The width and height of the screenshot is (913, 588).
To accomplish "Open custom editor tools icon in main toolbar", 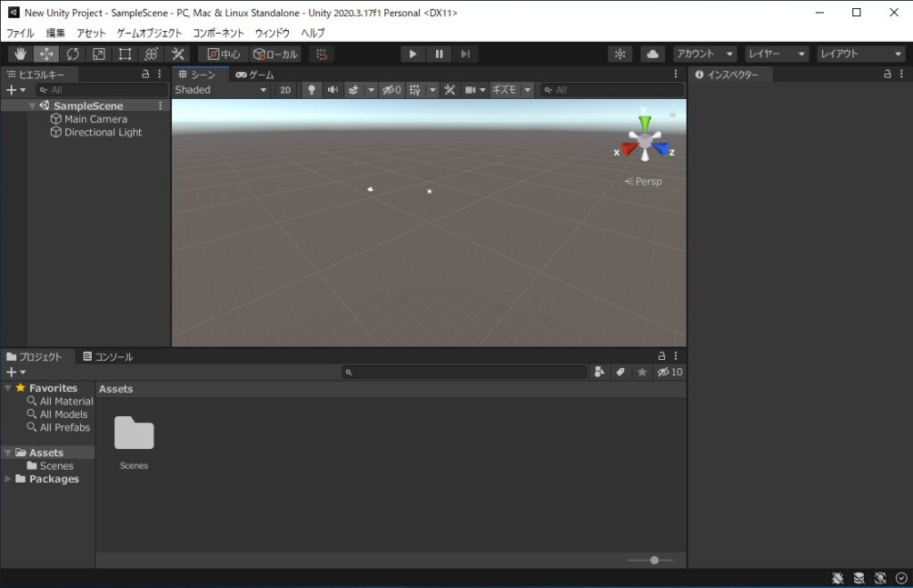I will [x=177, y=54].
